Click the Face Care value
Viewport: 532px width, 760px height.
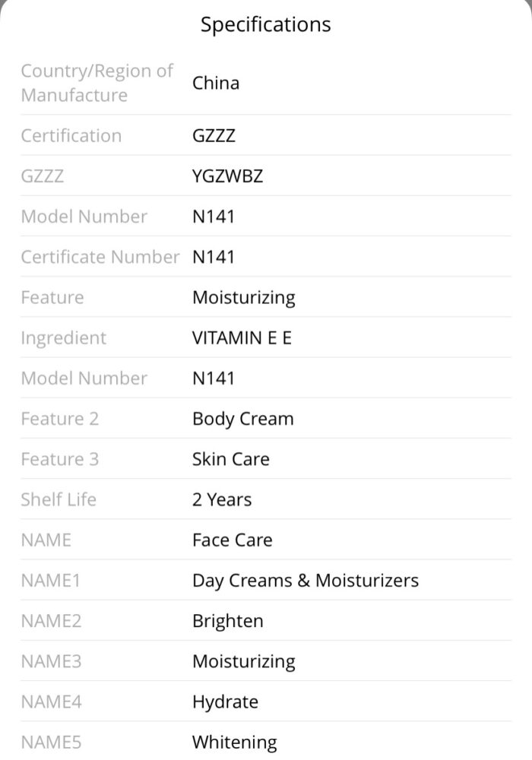[x=232, y=540]
